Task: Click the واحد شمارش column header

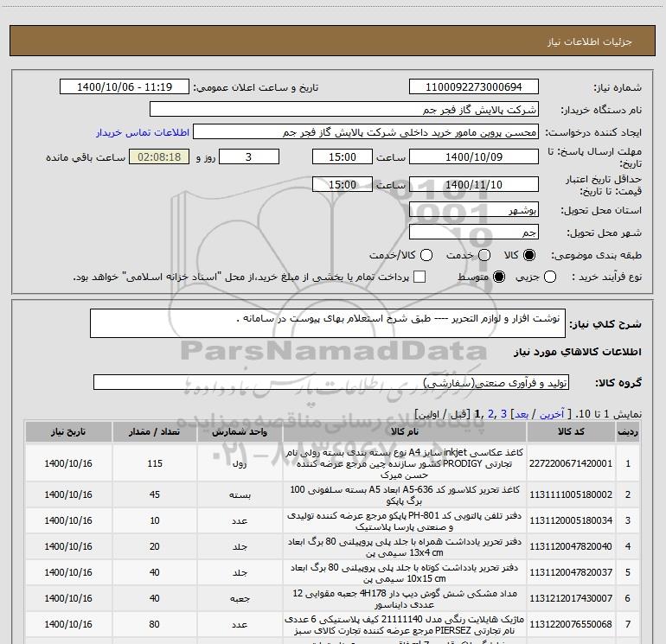Action: pyautogui.click(x=240, y=431)
